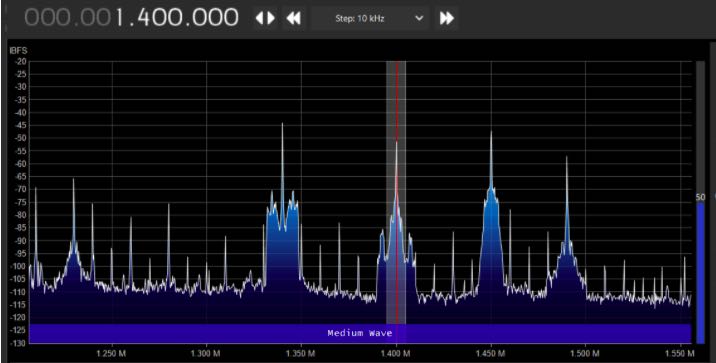The image size is (716, 363).
Task: Click the last three zeros of frequency
Action: (x=216, y=18)
